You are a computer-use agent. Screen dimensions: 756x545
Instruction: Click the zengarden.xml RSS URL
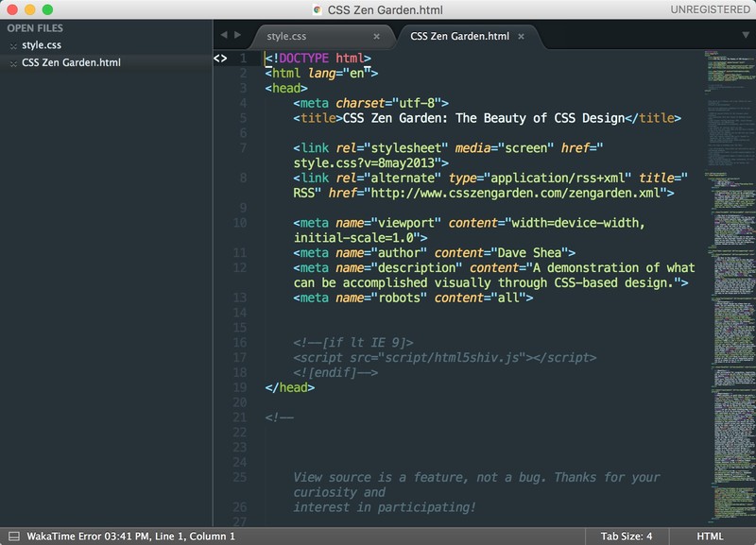click(x=515, y=194)
